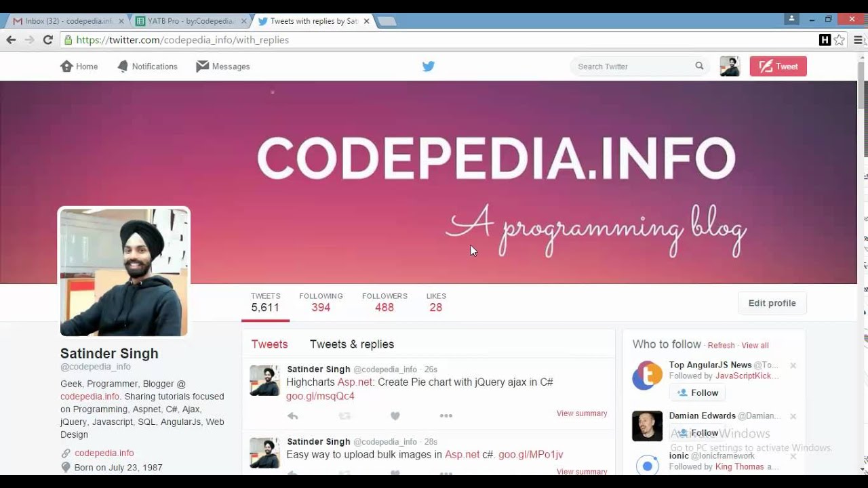Reload the page with refresh icon
Screen dimensions: 868x488
coord(47,40)
